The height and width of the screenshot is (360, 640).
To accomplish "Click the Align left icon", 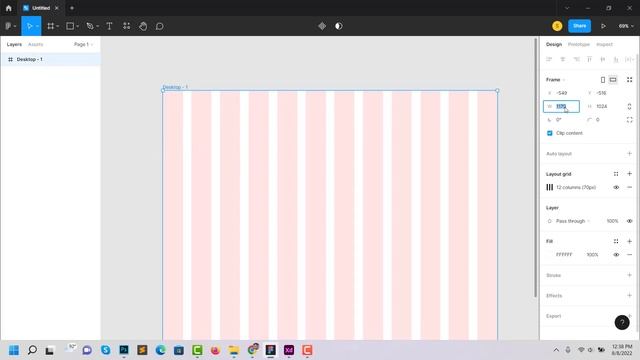I will click(549, 60).
